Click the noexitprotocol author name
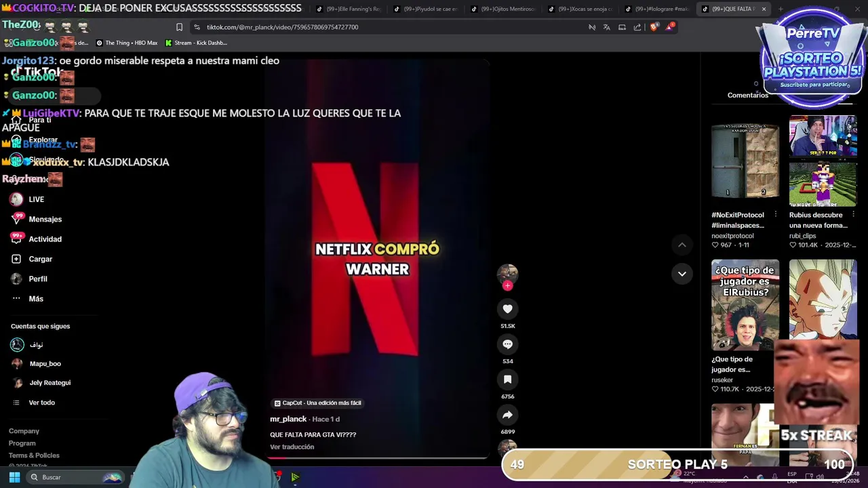This screenshot has width=868, height=488. coord(732,236)
